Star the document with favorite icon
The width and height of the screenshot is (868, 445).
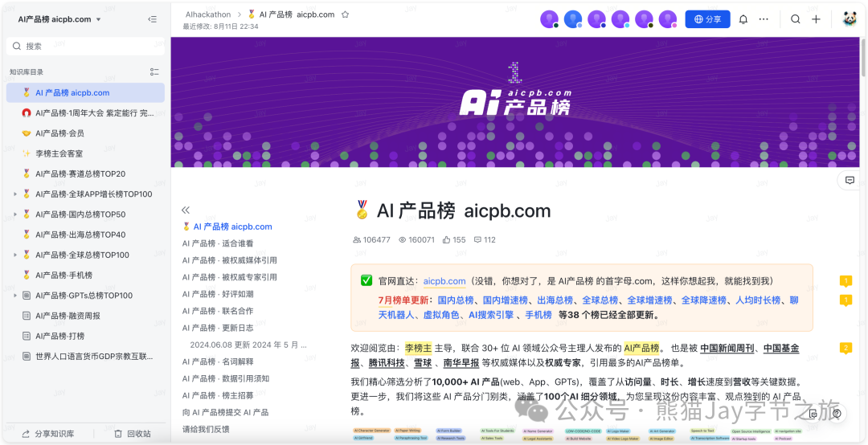point(345,14)
